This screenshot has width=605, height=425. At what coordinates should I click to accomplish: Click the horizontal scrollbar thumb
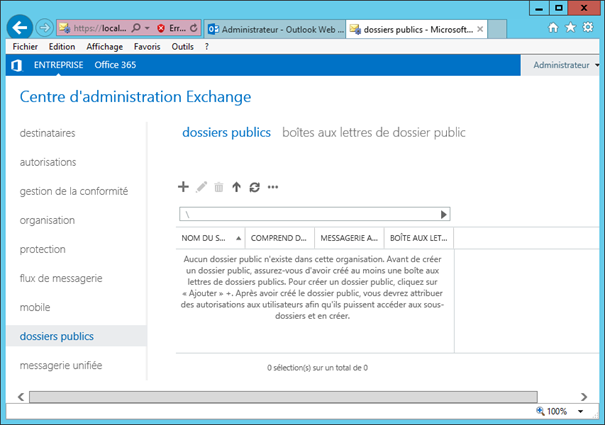pyautogui.click(x=283, y=397)
